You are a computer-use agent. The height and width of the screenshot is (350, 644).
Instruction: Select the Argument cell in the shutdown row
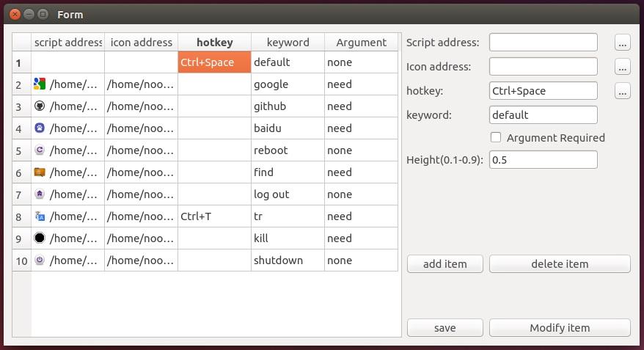[361, 260]
